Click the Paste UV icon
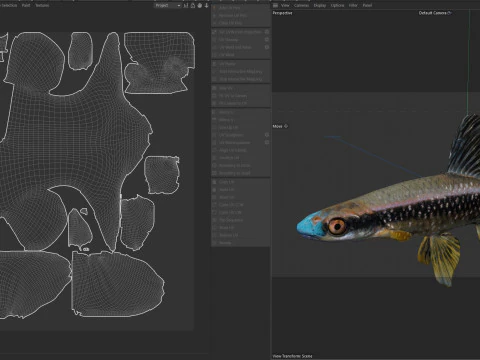 215,190
